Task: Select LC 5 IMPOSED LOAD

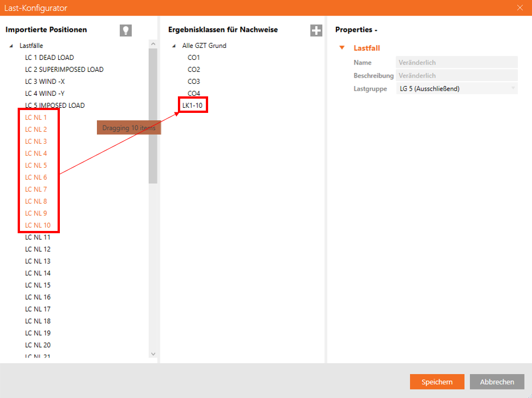Action: point(55,105)
